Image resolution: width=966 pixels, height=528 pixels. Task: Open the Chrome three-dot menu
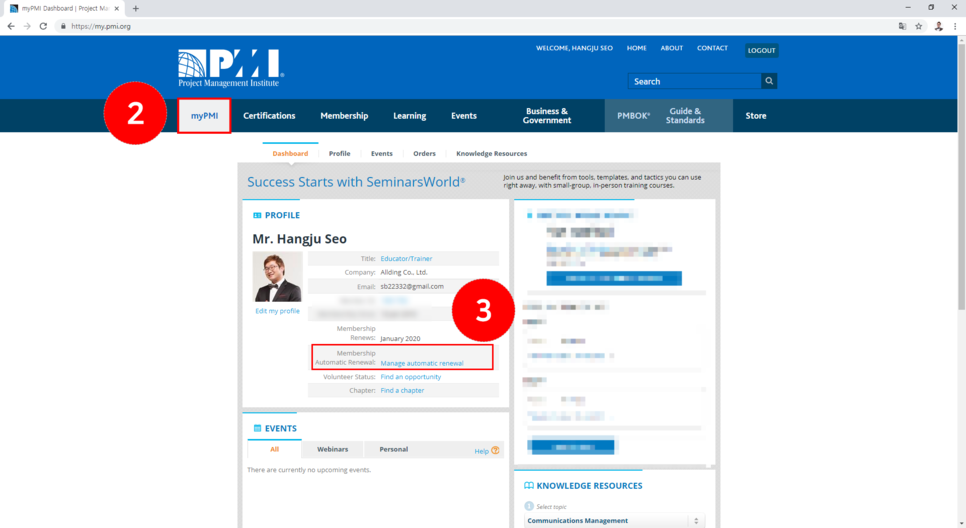(955, 26)
